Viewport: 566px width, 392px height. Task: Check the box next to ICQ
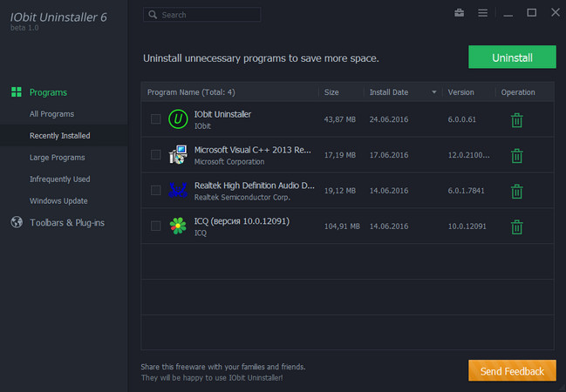(x=155, y=226)
